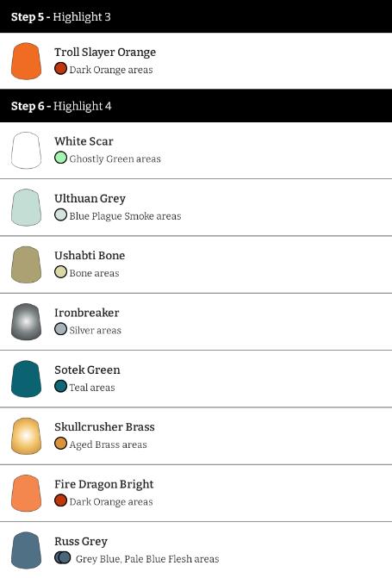Open the Fire Dragon Bright paint pot icon
The height and width of the screenshot is (578, 392).
pyautogui.click(x=26, y=494)
